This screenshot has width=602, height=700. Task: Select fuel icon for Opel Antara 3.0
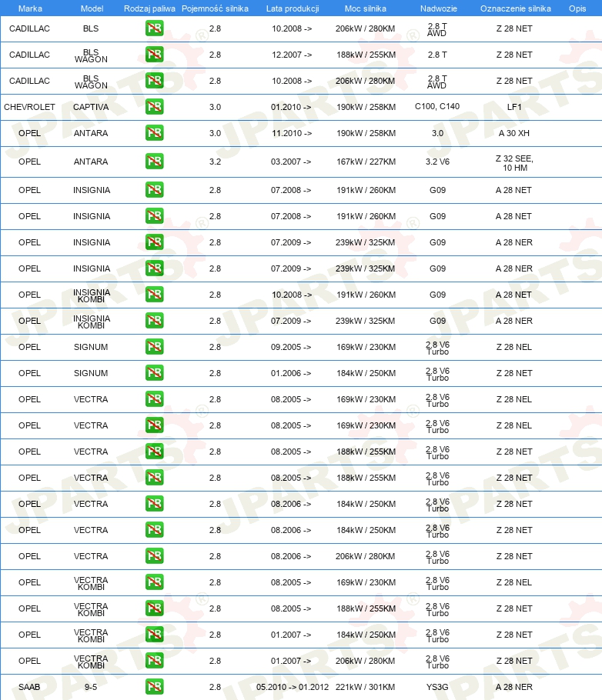pyautogui.click(x=154, y=133)
